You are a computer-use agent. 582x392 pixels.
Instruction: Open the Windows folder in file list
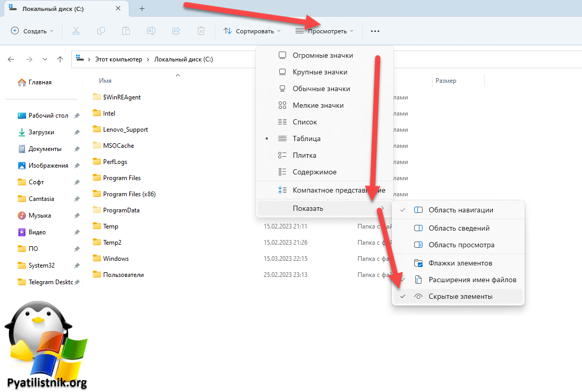click(116, 259)
